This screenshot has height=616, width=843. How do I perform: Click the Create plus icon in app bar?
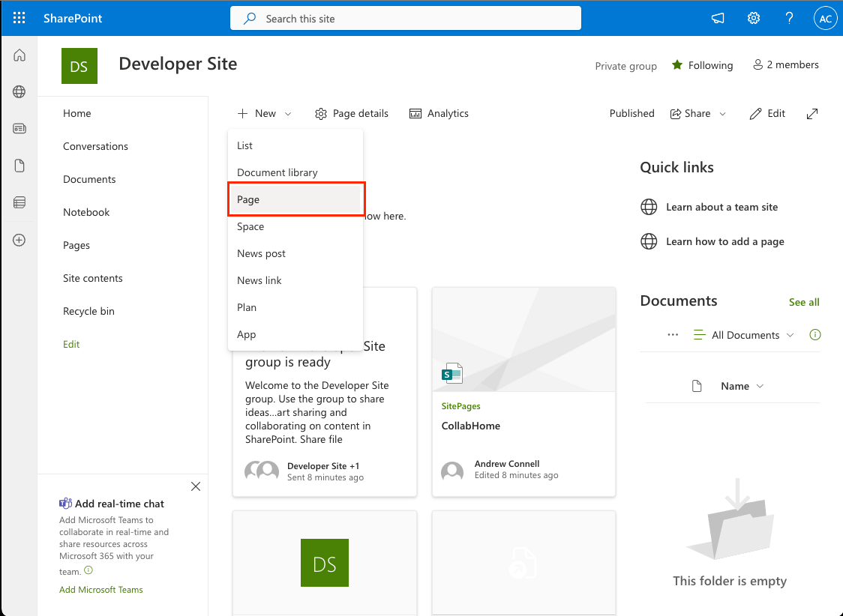coord(19,240)
